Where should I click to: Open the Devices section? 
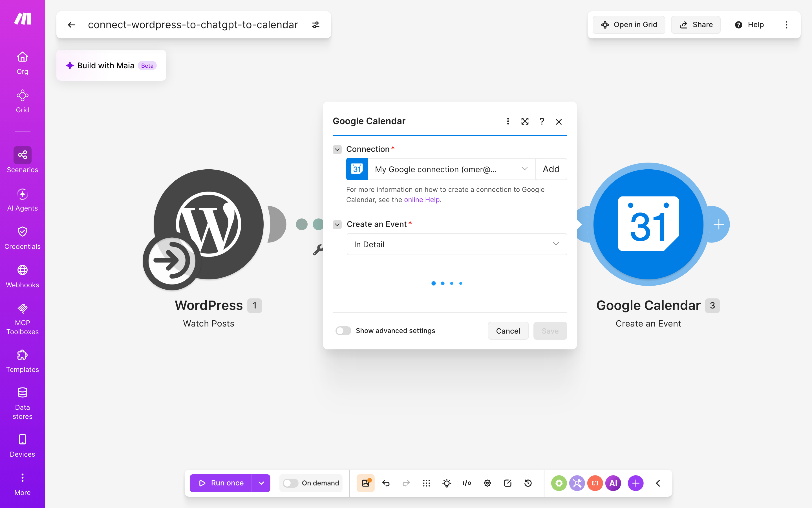click(x=23, y=446)
